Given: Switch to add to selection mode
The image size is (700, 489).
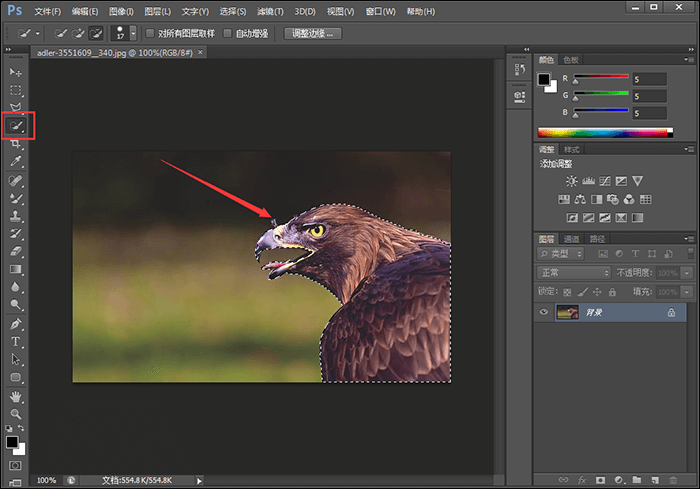Looking at the screenshot, I should pos(78,33).
